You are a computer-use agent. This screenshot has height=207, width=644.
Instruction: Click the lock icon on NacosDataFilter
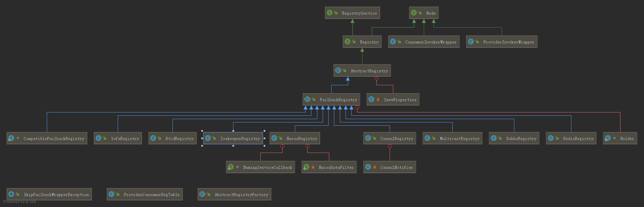tap(313, 167)
